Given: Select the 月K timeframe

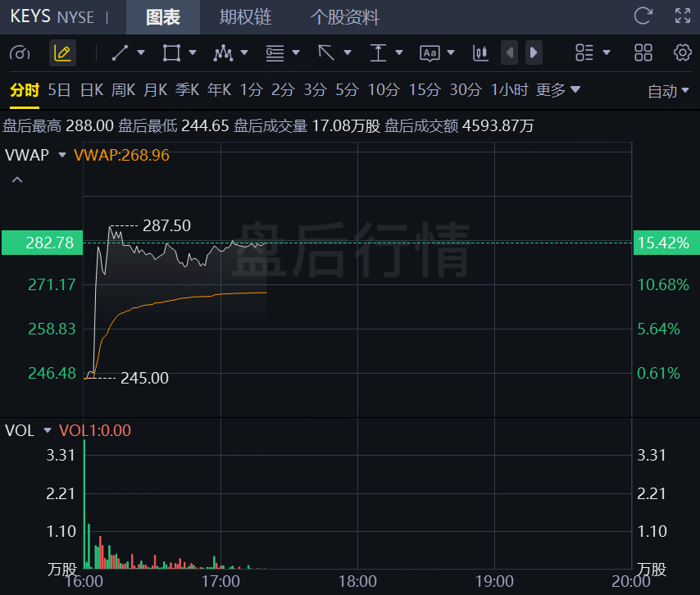Looking at the screenshot, I should (x=156, y=90).
